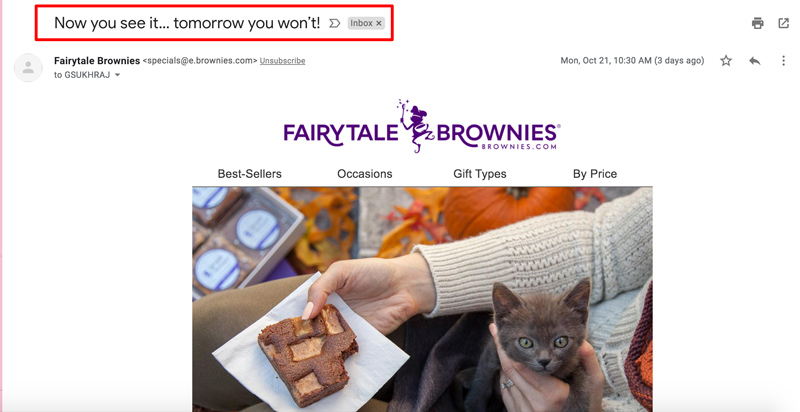
Task: Star the Fairytale Brownies email
Action: [726, 61]
